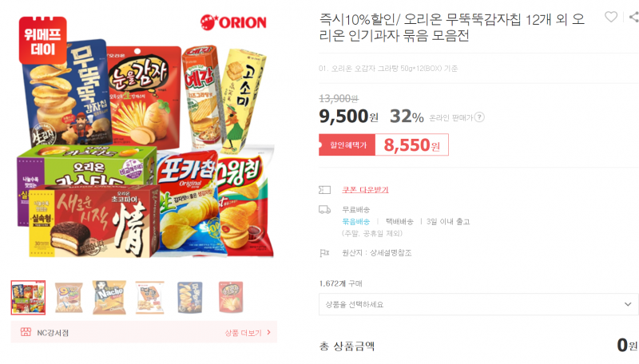Click the heart wishlist icon

point(610,17)
